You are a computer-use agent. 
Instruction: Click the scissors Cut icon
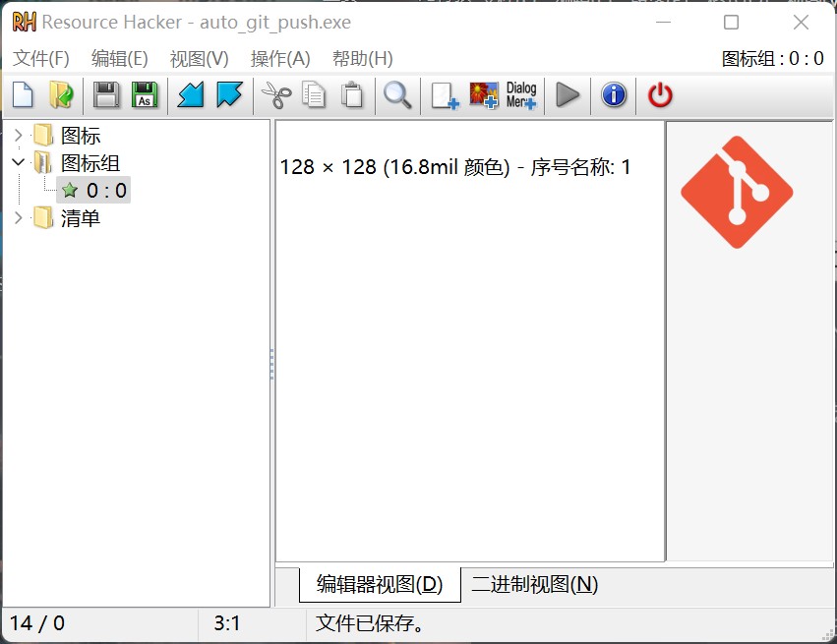coord(276,95)
